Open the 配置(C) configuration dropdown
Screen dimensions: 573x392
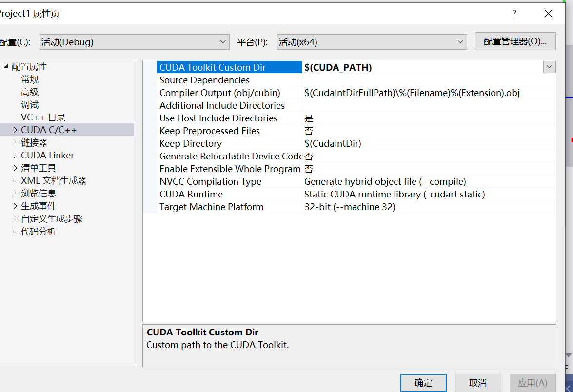[223, 42]
